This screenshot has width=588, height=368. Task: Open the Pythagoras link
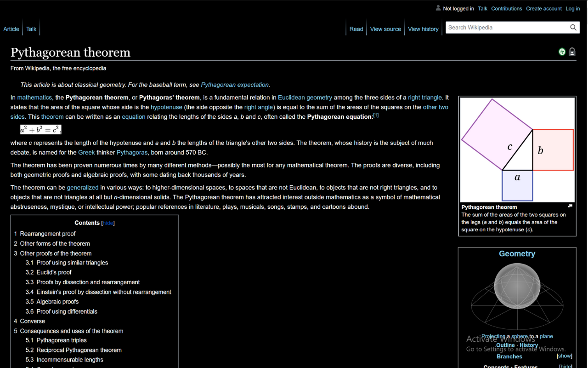tap(132, 152)
